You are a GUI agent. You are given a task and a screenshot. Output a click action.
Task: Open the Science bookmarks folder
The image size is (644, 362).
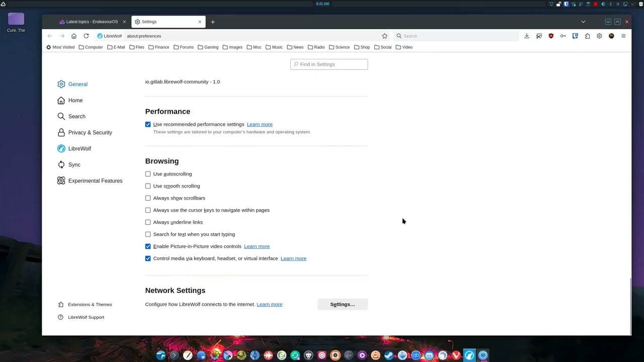point(339,47)
